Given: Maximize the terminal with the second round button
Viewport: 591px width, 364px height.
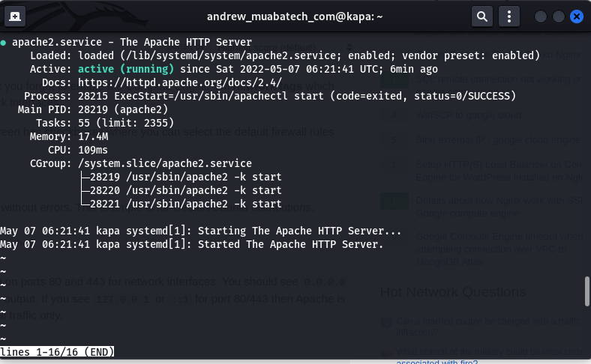Looking at the screenshot, I should (559, 16).
